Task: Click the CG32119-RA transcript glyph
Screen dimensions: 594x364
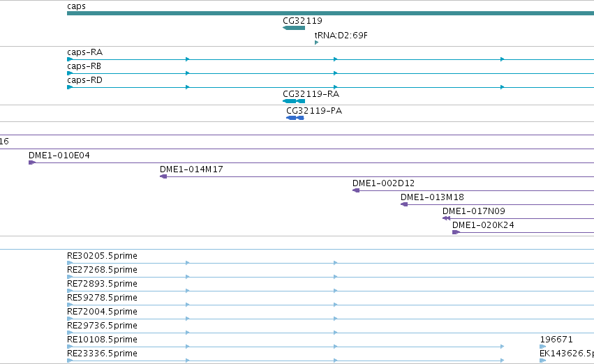Action: [294, 101]
